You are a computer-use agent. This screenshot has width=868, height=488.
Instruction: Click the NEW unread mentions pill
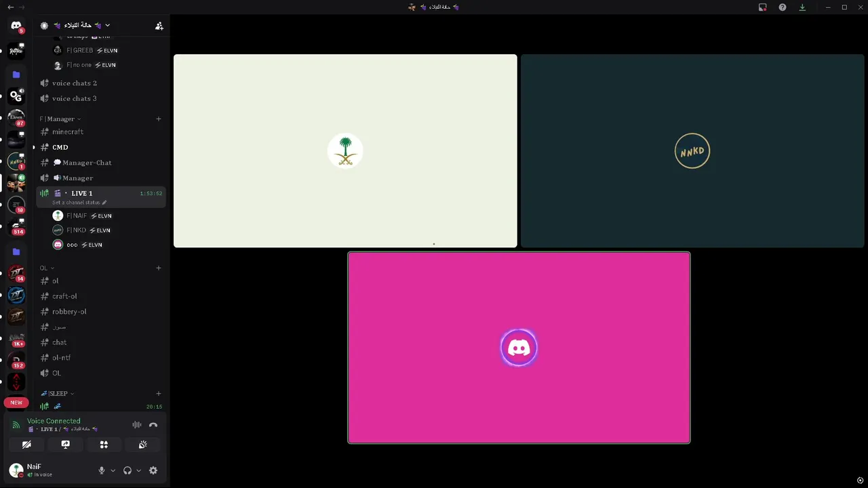[x=16, y=403]
